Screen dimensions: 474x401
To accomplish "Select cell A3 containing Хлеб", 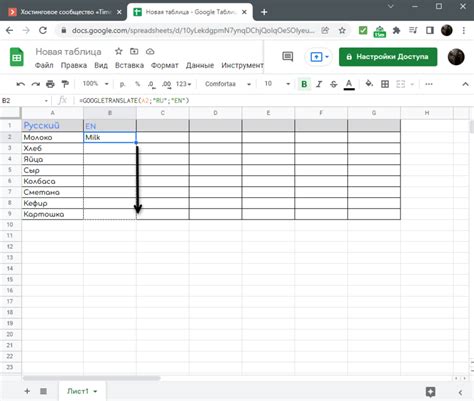I will point(52,148).
